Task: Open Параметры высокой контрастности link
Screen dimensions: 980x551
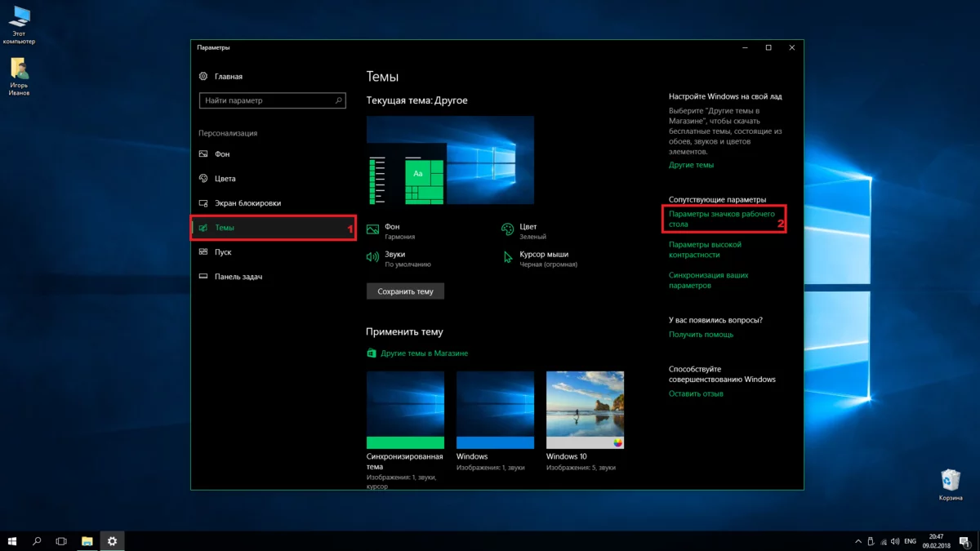Action: coord(705,250)
